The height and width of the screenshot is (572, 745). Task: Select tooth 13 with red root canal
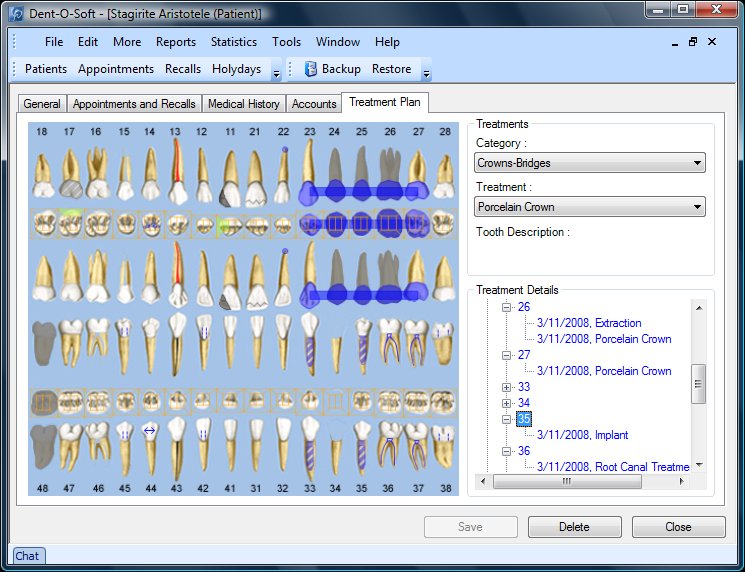click(177, 172)
